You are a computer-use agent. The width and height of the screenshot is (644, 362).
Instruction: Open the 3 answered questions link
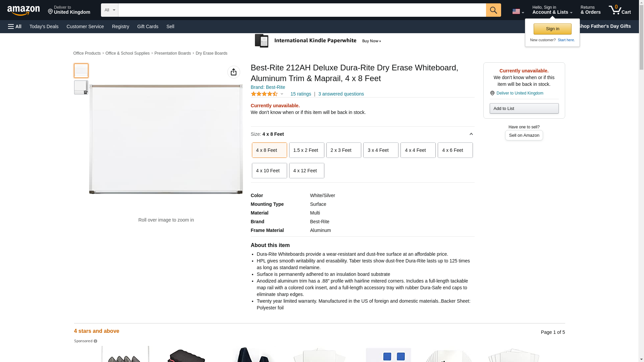point(341,94)
